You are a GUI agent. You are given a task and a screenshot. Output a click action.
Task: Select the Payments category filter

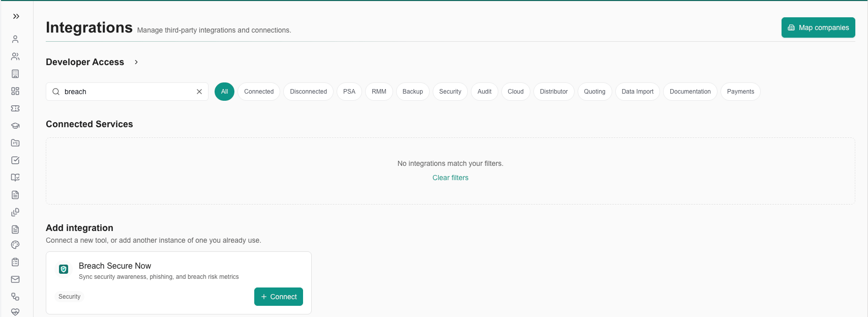740,92
